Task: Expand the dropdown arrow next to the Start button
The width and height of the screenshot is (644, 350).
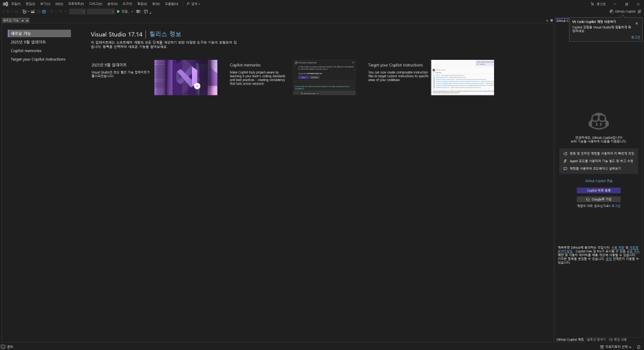Action: 132,12
